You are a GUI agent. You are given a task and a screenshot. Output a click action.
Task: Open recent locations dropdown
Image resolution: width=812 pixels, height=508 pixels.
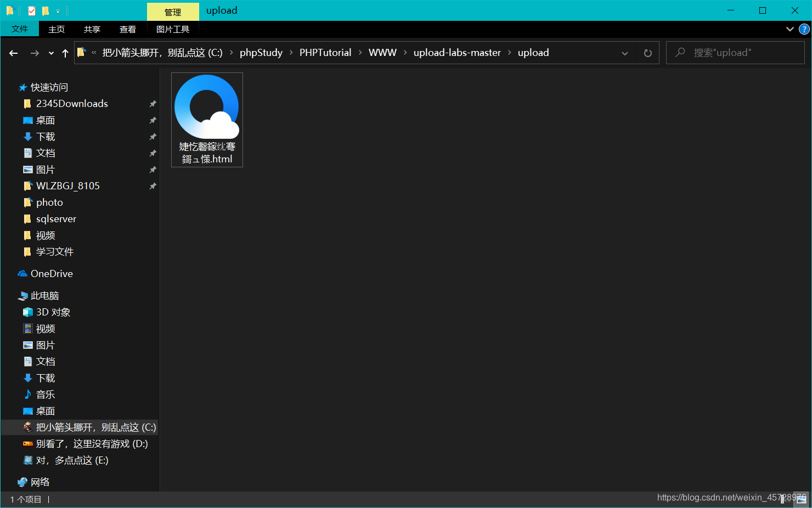(x=51, y=53)
